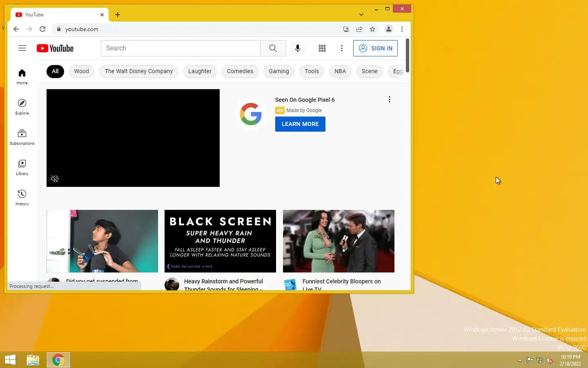Close the YouTube tab
This screenshot has width=588, height=368.
click(102, 15)
